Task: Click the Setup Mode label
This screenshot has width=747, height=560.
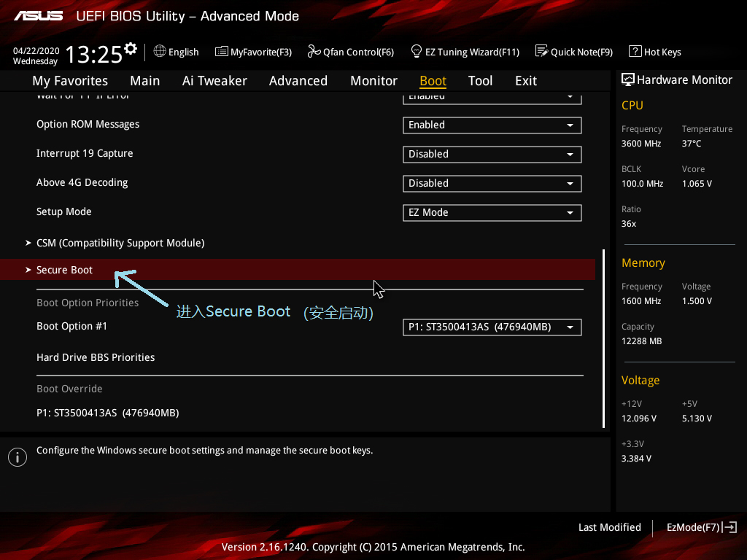Action: 64,211
